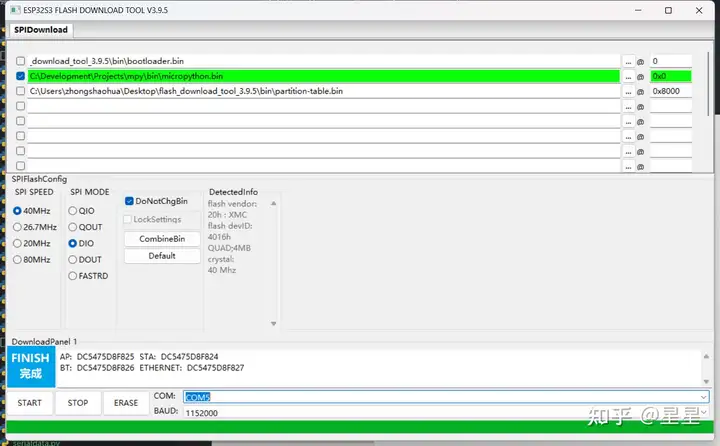720x446 pixels.
Task: Click the 'QUAD;4MB' detected info text
Action: (x=229, y=248)
